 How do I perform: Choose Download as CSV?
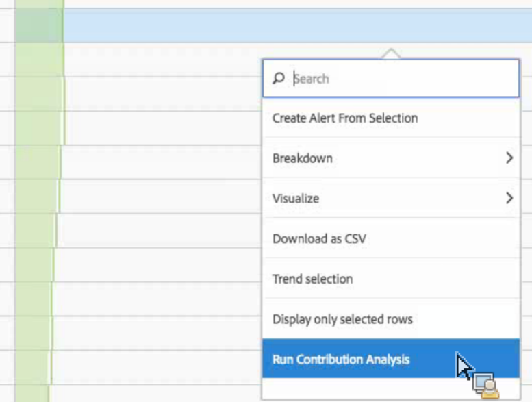tap(391, 238)
